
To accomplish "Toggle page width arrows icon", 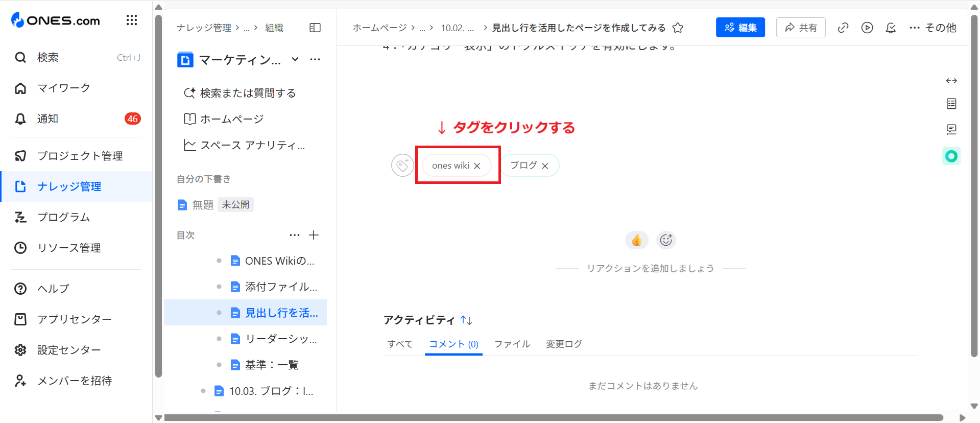I will 951,81.
